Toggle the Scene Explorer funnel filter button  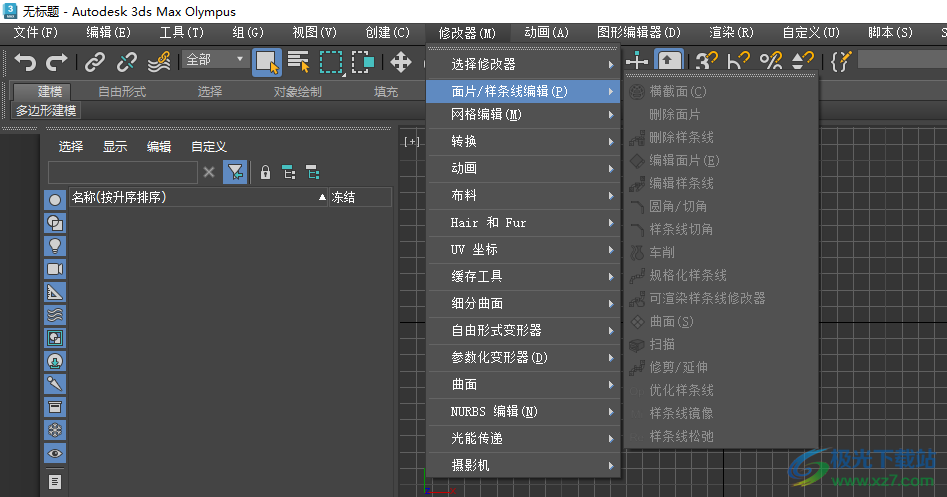[x=235, y=173]
